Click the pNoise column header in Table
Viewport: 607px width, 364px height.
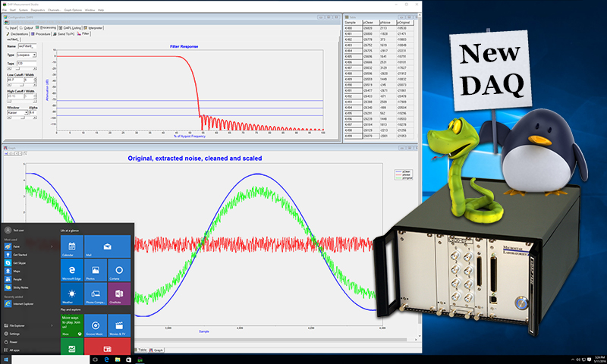pyautogui.click(x=388, y=23)
